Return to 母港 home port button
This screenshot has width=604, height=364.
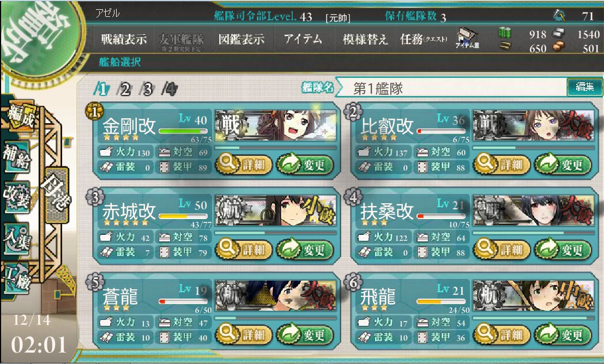(x=57, y=194)
